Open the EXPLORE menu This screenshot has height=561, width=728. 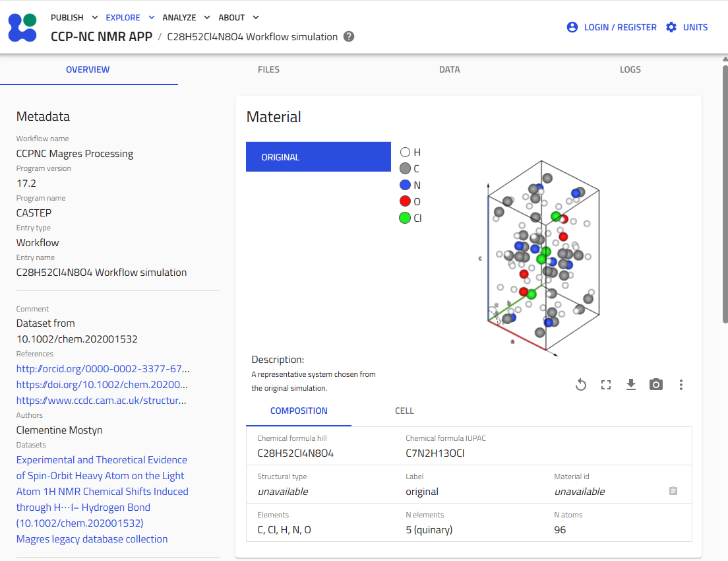point(123,18)
